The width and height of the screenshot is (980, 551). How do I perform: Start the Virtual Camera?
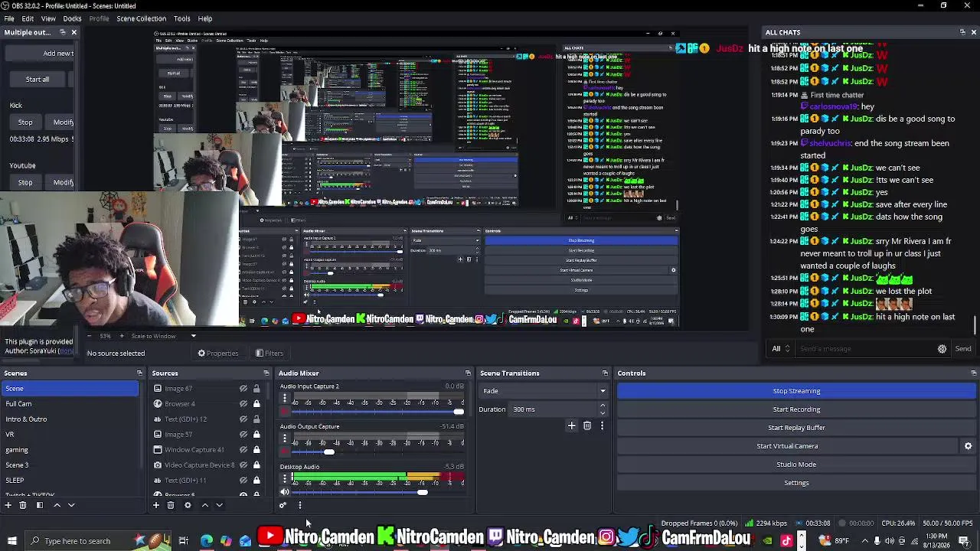(787, 446)
